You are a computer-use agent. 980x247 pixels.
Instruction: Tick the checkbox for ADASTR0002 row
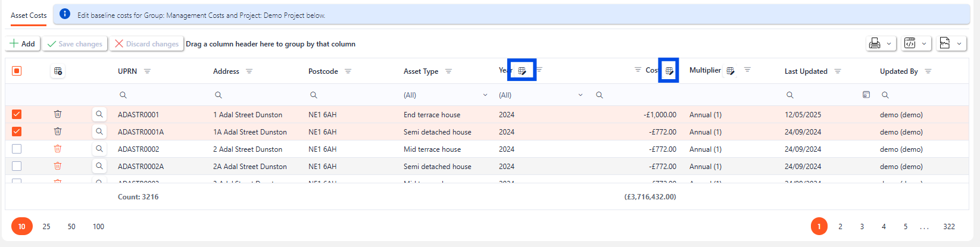pos(17,149)
